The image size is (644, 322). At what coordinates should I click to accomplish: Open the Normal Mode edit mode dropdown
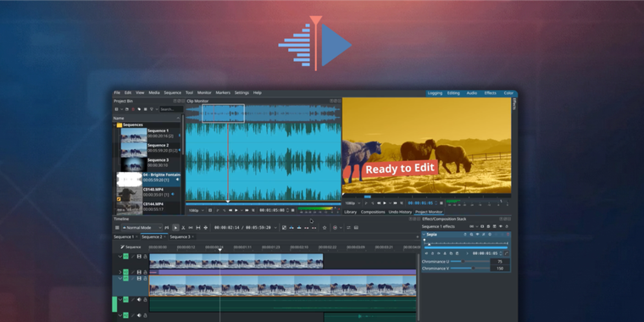coord(142,228)
